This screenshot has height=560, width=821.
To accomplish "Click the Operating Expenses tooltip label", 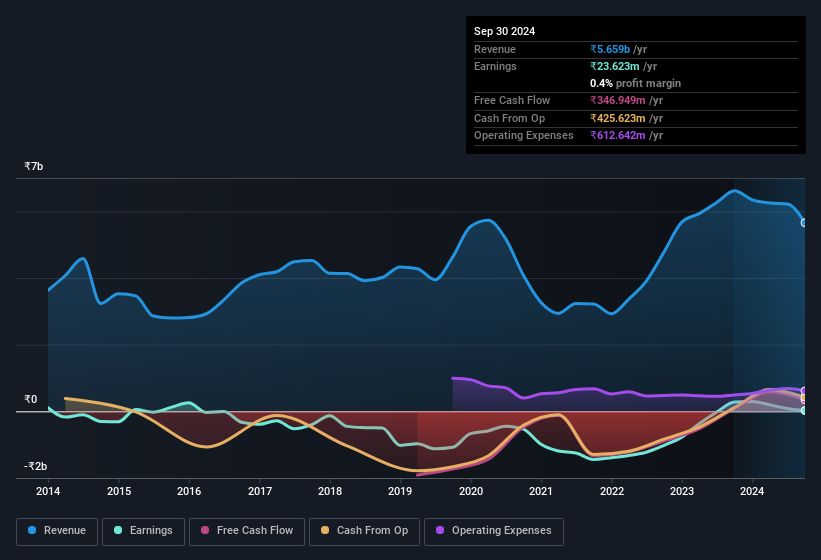I will [524, 136].
